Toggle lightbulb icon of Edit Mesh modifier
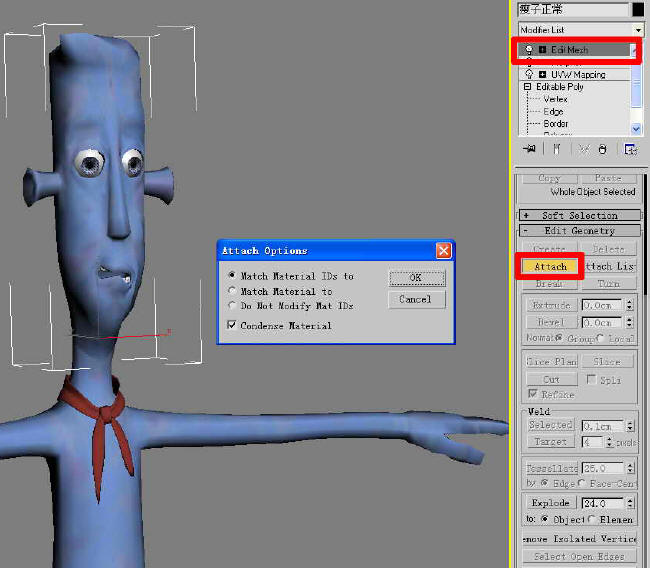This screenshot has width=650, height=568. pos(529,50)
